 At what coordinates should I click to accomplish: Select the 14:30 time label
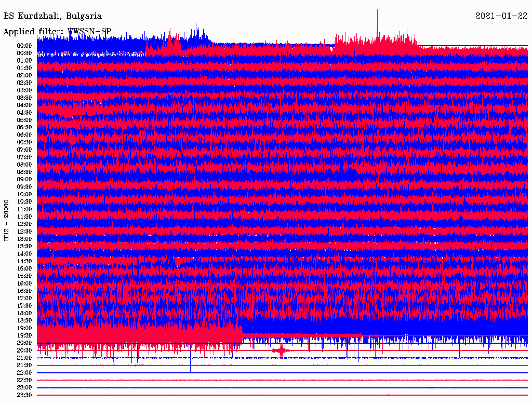[24, 261]
